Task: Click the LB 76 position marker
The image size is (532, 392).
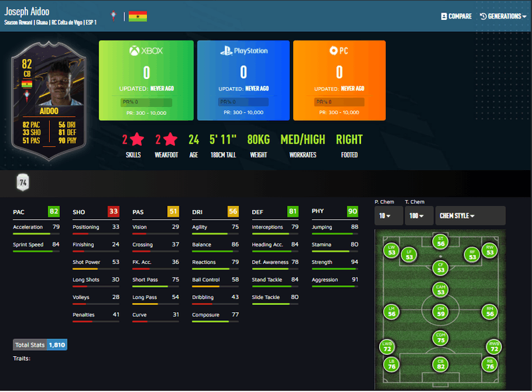Action: [x=392, y=364]
